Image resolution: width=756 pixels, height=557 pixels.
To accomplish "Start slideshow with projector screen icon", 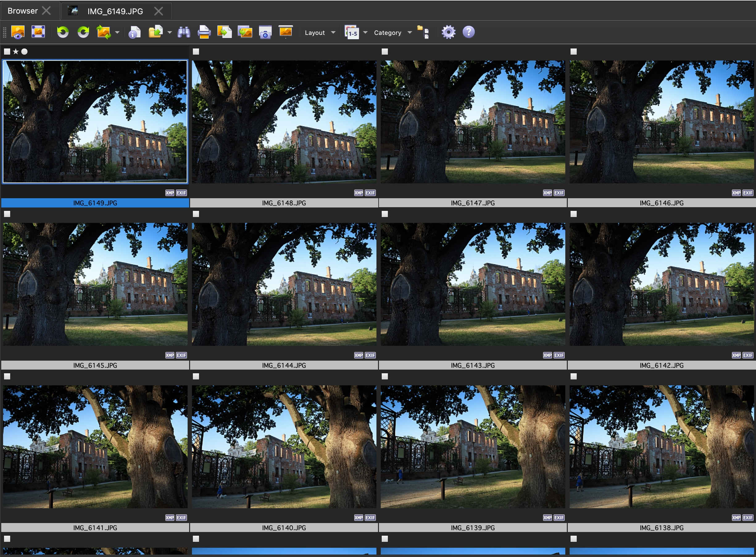I will [285, 32].
